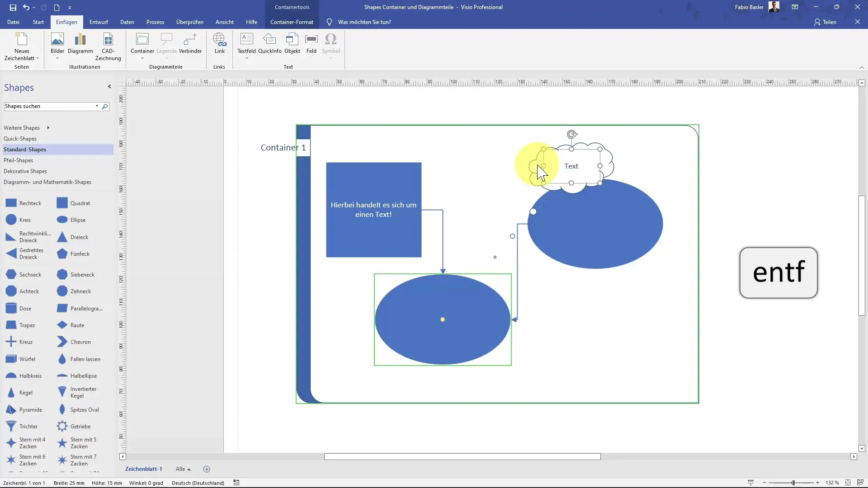Screen dimensions: 868x488
Task: Insert a hyperlink with Link
Action: click(x=220, y=44)
